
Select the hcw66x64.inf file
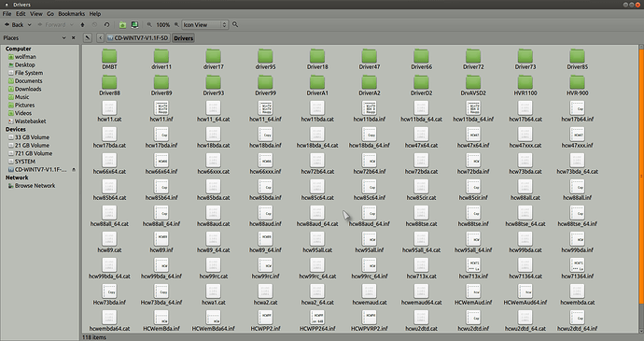tap(161, 163)
